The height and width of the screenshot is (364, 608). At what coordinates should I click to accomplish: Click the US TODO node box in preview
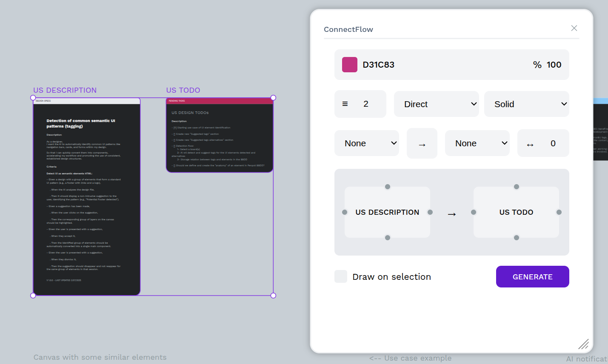[517, 212]
